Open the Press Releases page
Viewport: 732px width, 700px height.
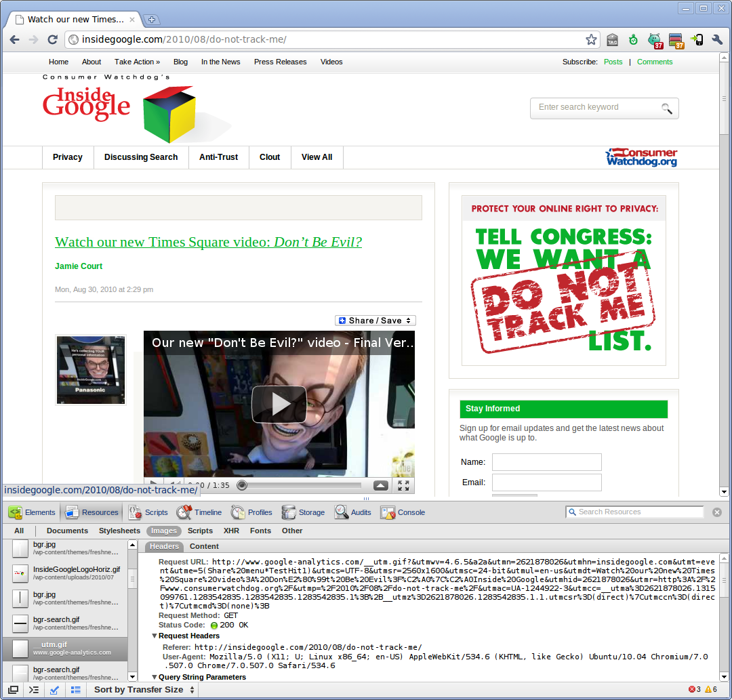tap(280, 62)
